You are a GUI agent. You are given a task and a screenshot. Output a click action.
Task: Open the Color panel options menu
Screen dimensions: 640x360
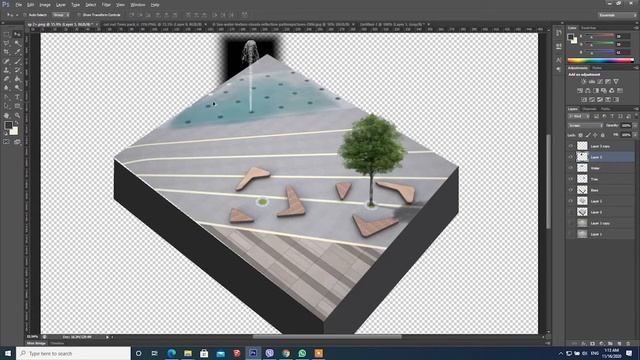point(636,28)
